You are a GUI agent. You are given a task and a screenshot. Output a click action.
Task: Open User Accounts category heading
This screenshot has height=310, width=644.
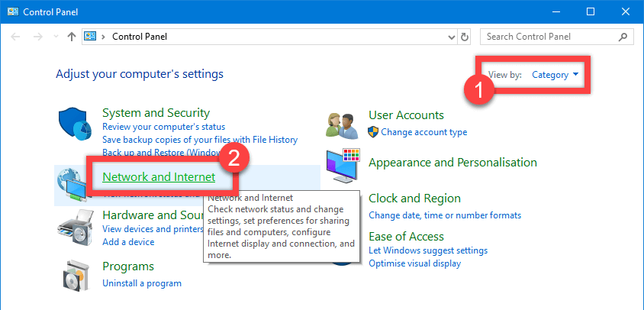(406, 115)
